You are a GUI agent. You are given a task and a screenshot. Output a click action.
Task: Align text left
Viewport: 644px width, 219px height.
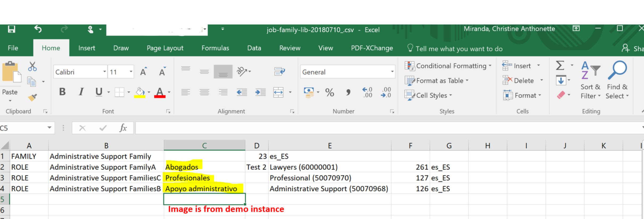185,92
